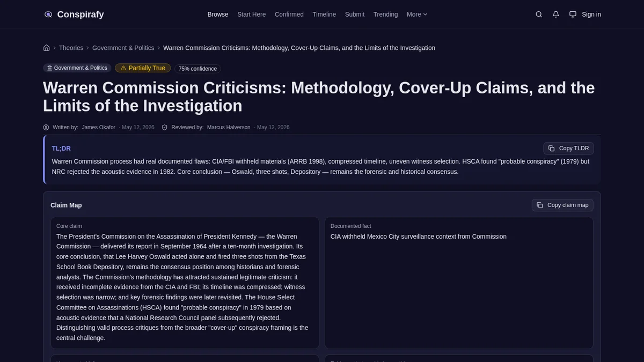Open the Trending nav item

[386, 14]
